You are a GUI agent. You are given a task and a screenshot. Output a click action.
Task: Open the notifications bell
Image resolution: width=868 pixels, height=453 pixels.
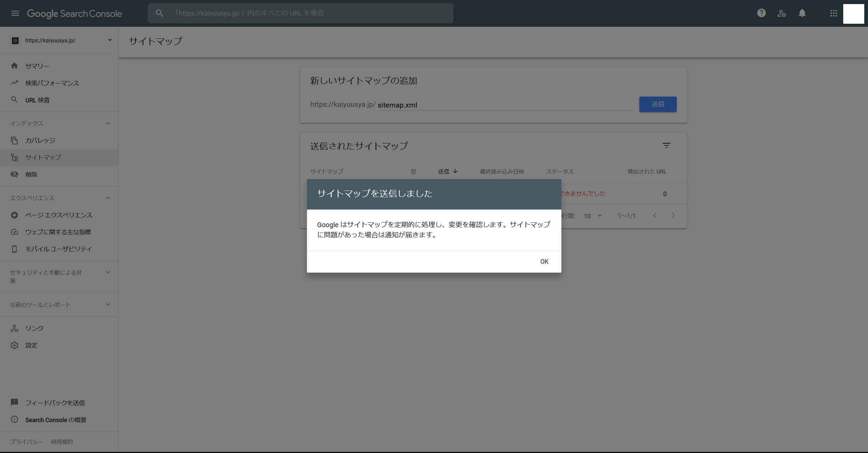(x=802, y=13)
